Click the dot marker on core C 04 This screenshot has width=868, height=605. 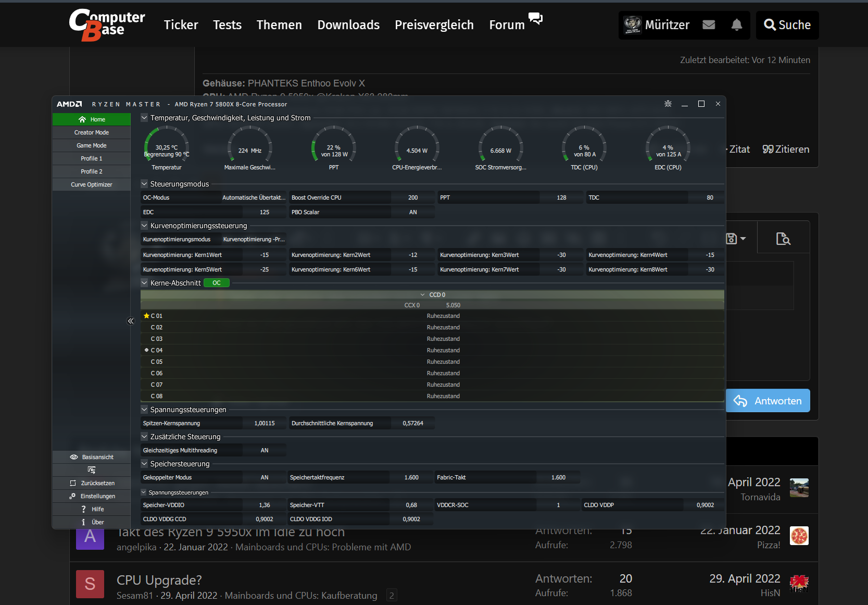point(146,350)
